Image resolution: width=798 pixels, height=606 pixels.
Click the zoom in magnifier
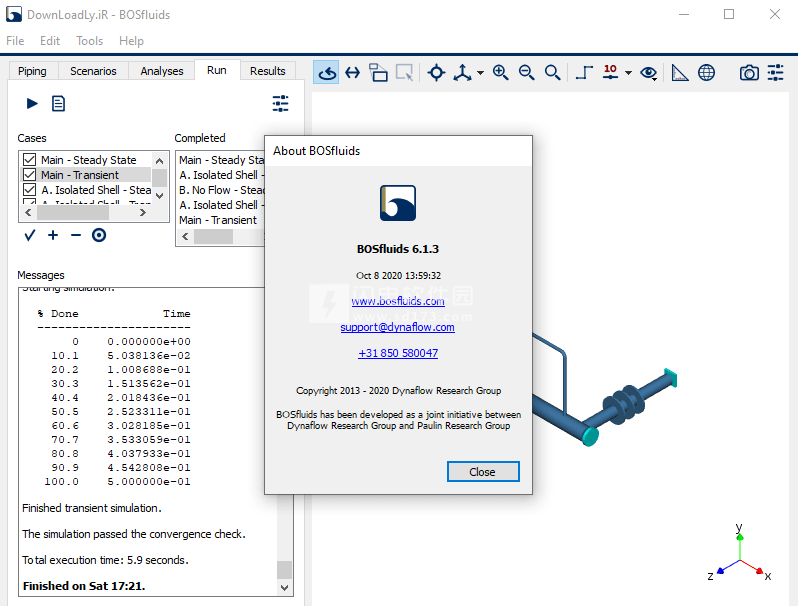point(500,73)
